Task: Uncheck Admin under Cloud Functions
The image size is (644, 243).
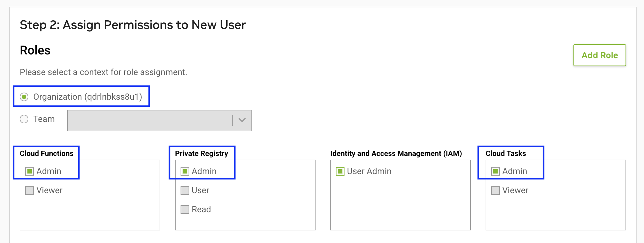Action: pyautogui.click(x=30, y=171)
